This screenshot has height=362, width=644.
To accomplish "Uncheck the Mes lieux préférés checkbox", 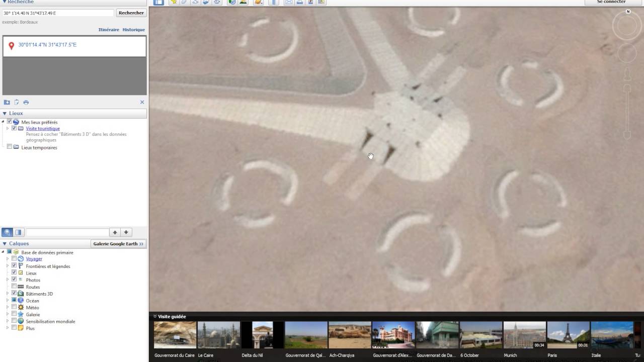I will tap(9, 122).
